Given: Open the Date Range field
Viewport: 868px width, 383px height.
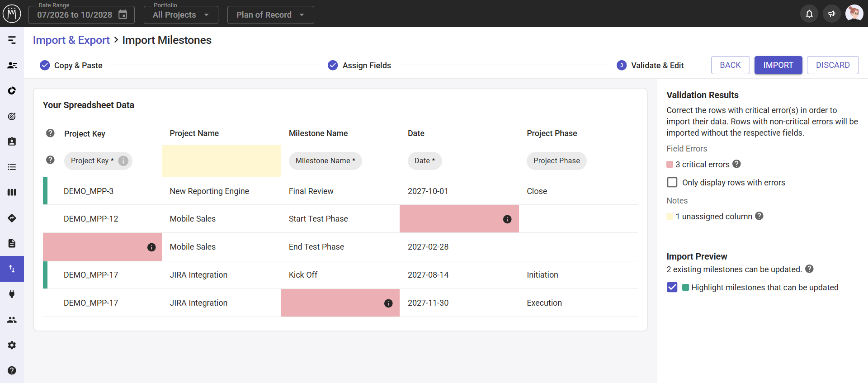Looking at the screenshot, I should (81, 15).
